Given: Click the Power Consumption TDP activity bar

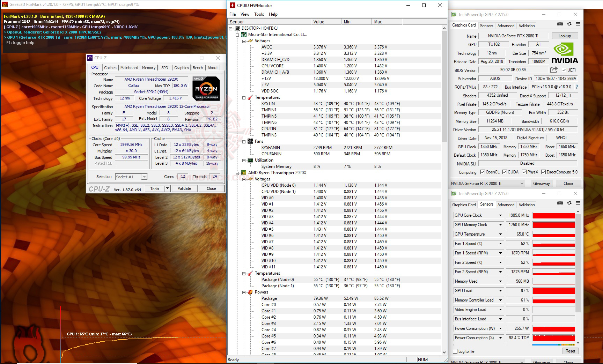Looking at the screenshot, I should coord(553,337).
